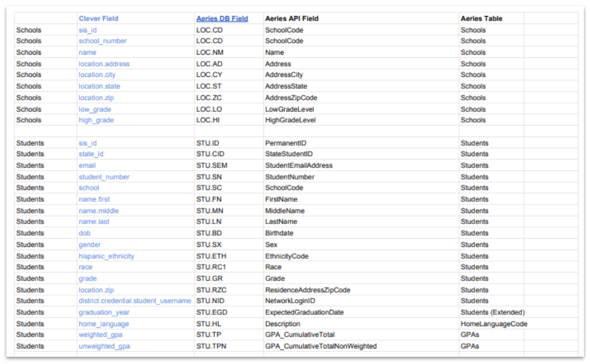This screenshot has height=364, width=590.
Task: Open the school_number Clever field link
Action: 103,41
